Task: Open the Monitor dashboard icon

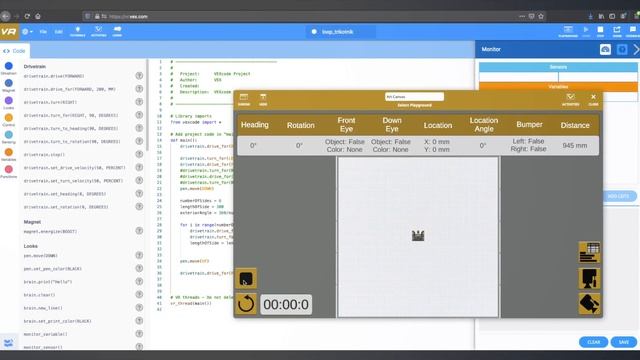Action: tap(605, 49)
